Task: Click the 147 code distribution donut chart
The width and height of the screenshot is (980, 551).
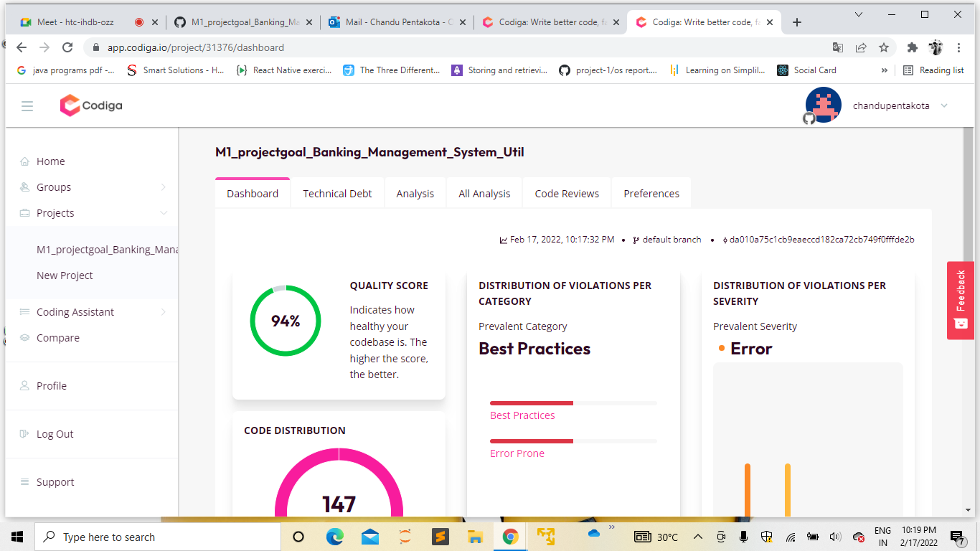Action: [339, 481]
